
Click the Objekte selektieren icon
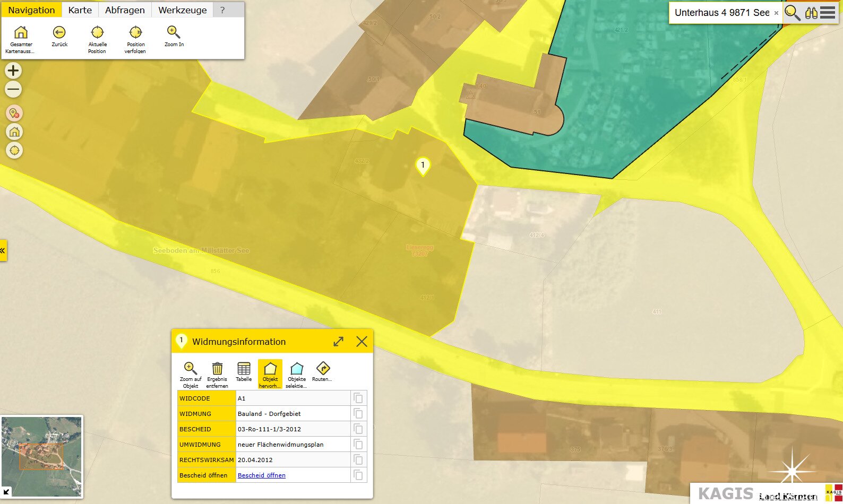pos(297,369)
